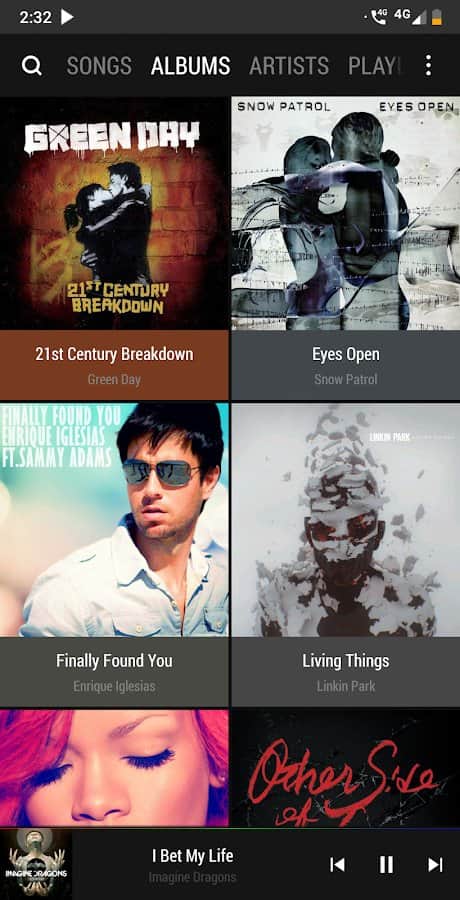The width and height of the screenshot is (460, 900).
Task: Skip to the previous track
Action: tap(337, 864)
